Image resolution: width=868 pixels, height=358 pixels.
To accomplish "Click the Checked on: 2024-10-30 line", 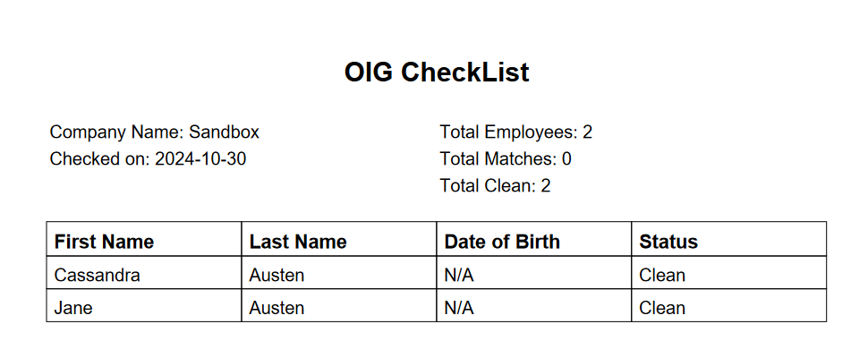I will point(148,158).
